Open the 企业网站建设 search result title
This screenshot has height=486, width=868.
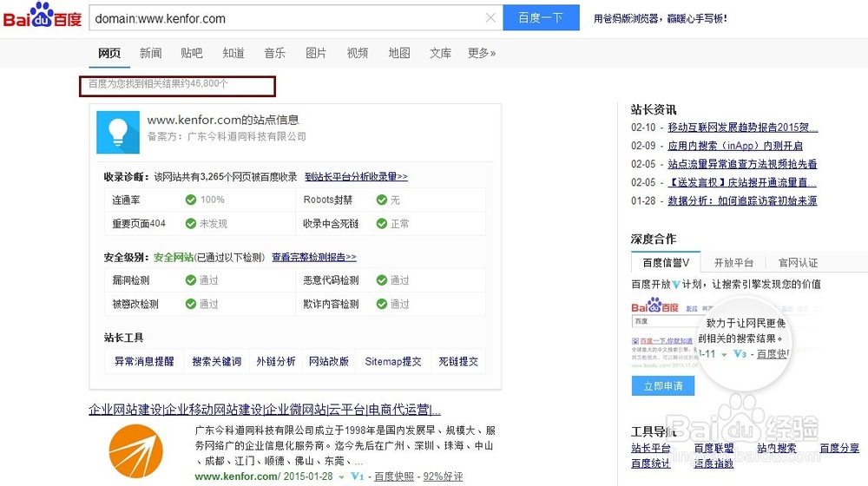click(265, 410)
